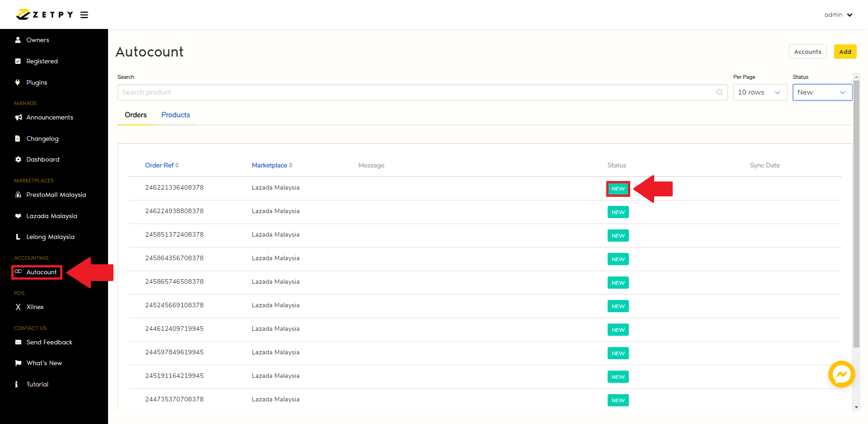Click order reference 245864356708378

pos(174,258)
